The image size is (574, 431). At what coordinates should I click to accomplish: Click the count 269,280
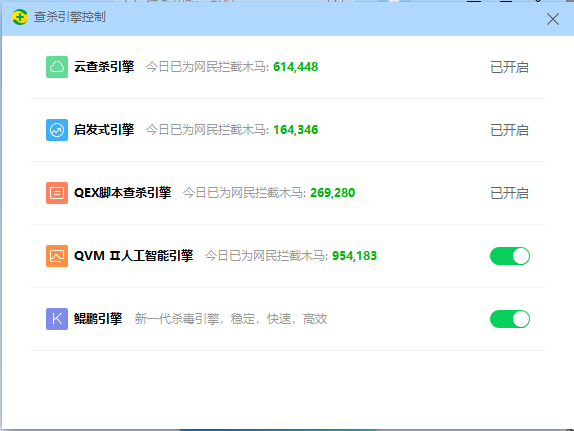point(332,193)
